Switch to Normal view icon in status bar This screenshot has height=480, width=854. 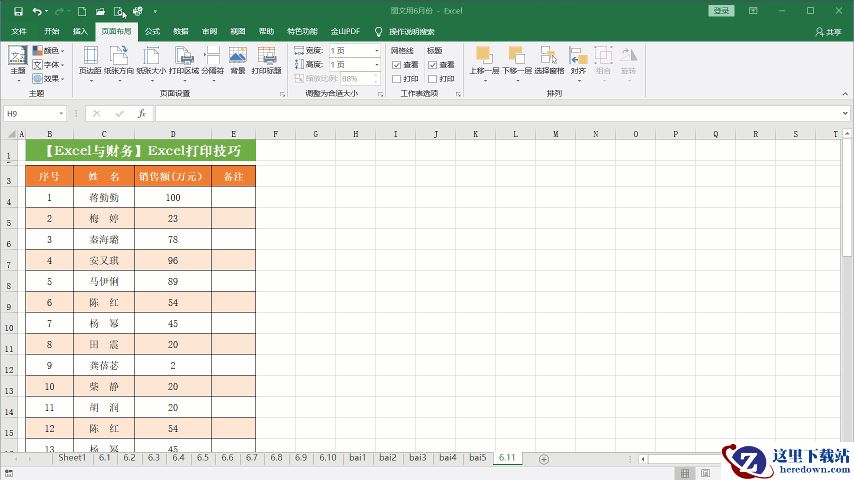pos(685,473)
